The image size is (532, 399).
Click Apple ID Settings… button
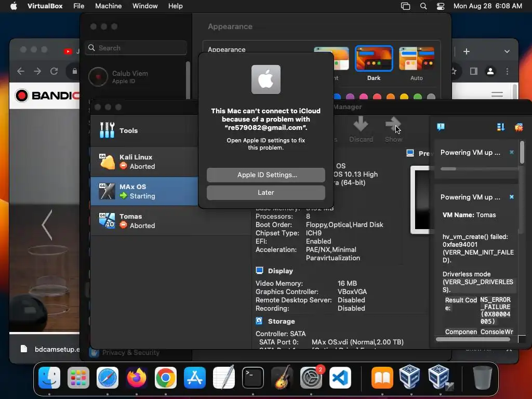coord(265,175)
